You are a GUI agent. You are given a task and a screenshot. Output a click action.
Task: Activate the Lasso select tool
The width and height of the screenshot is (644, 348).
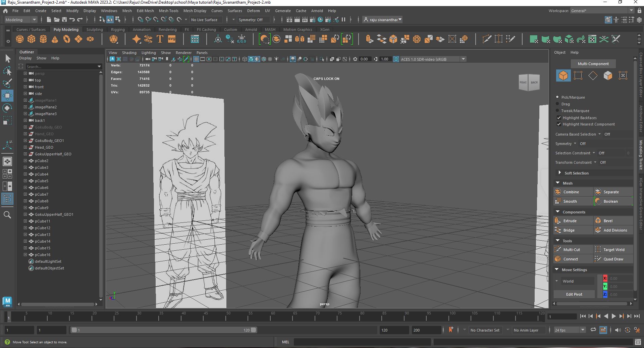coord(7,71)
